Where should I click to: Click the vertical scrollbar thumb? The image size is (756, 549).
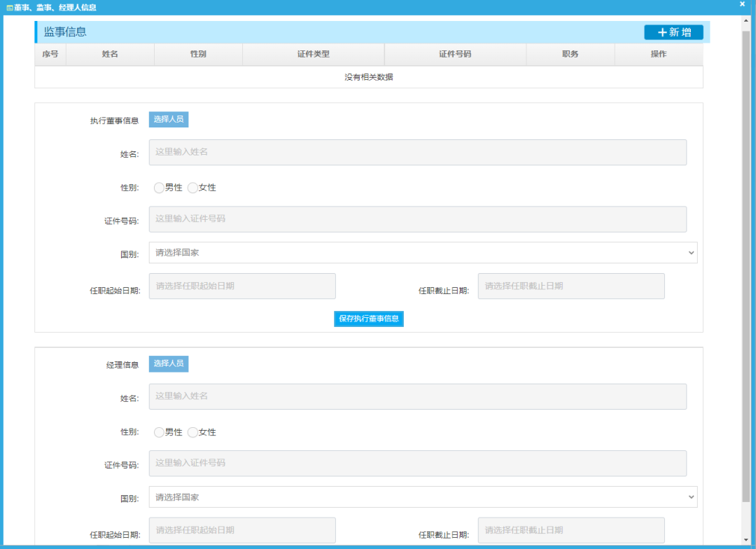pos(746,266)
